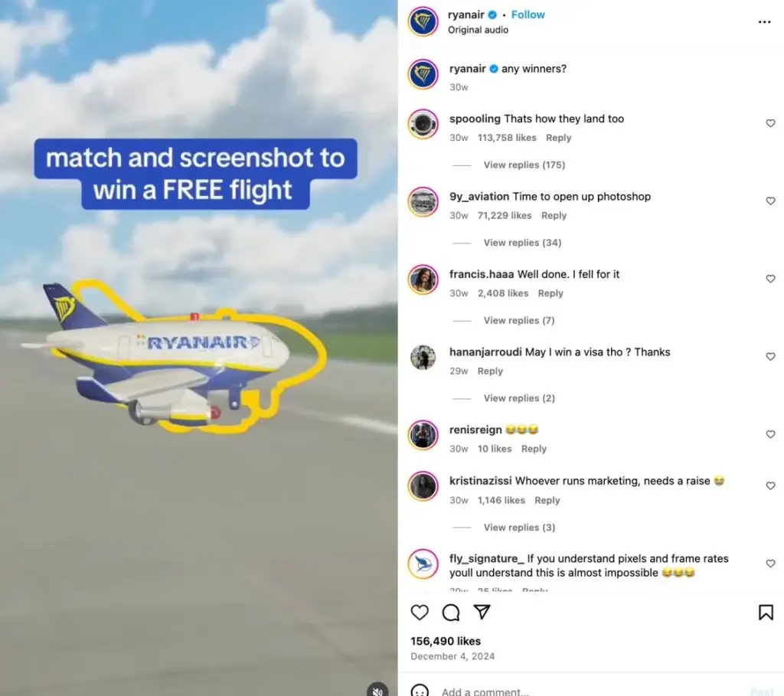Focus the Add a comment field
This screenshot has height=696, width=784.
[x=590, y=691]
